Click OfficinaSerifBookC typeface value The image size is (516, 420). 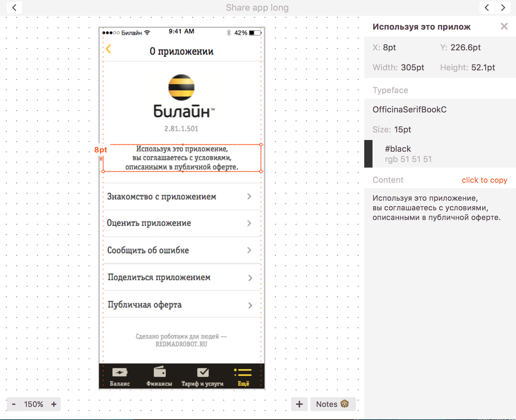pyautogui.click(x=409, y=110)
